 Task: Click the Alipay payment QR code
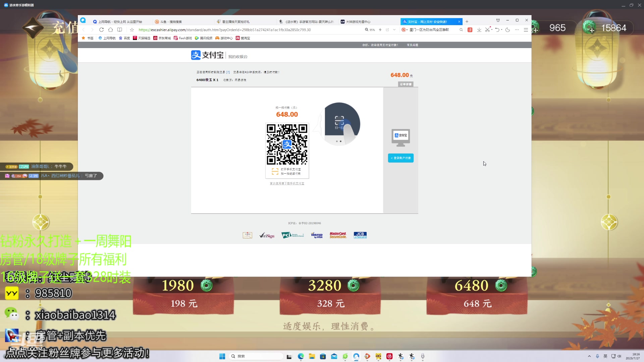(287, 144)
